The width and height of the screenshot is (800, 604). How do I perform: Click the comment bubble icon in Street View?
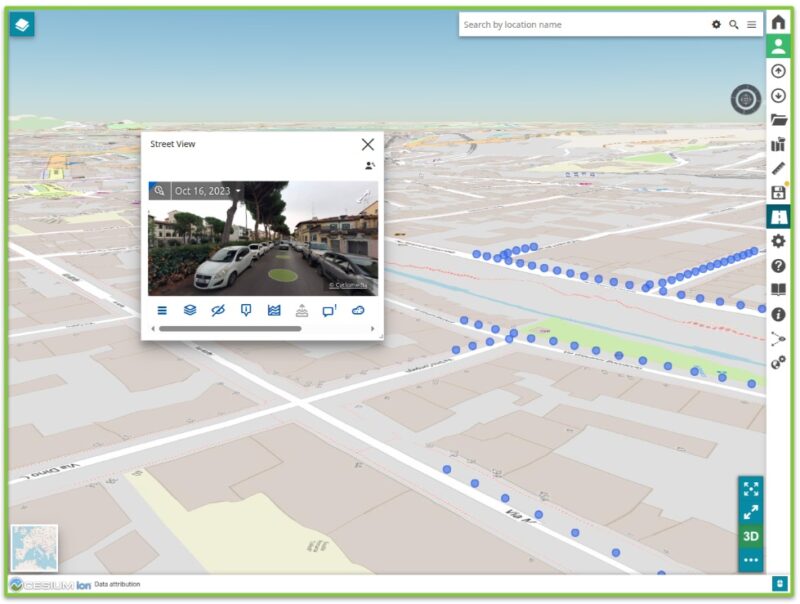(x=330, y=310)
